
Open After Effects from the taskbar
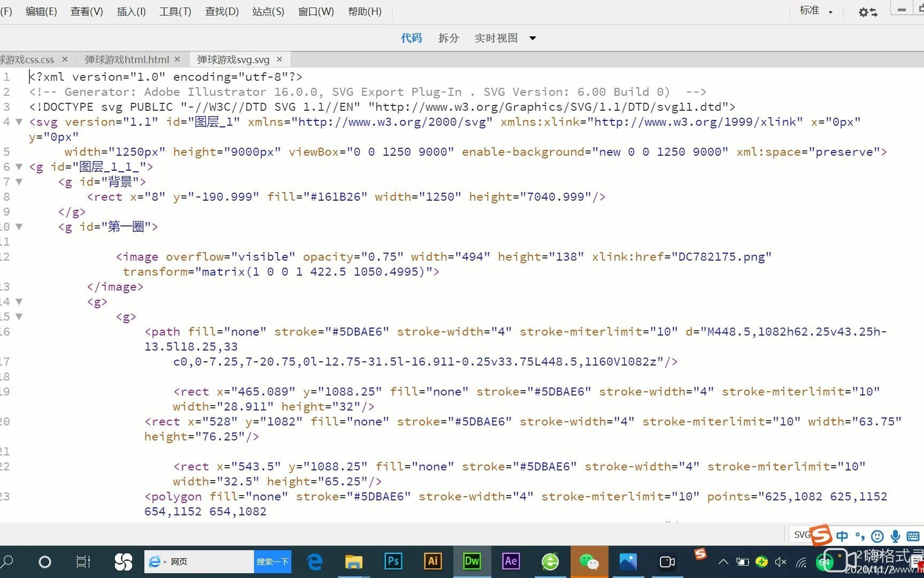coord(511,561)
